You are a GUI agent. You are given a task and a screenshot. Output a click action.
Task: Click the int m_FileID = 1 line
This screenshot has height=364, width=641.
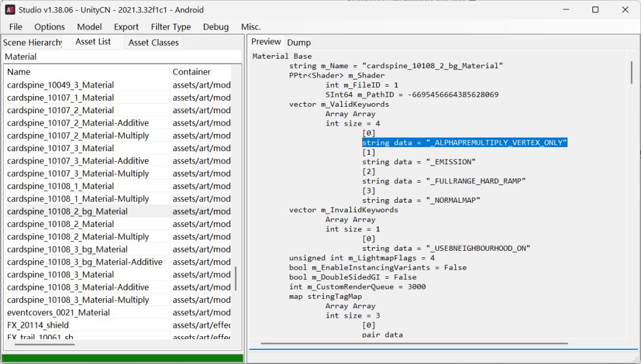(362, 85)
